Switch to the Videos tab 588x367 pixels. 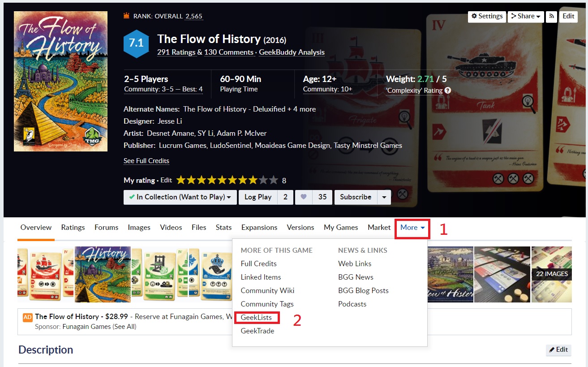click(171, 228)
